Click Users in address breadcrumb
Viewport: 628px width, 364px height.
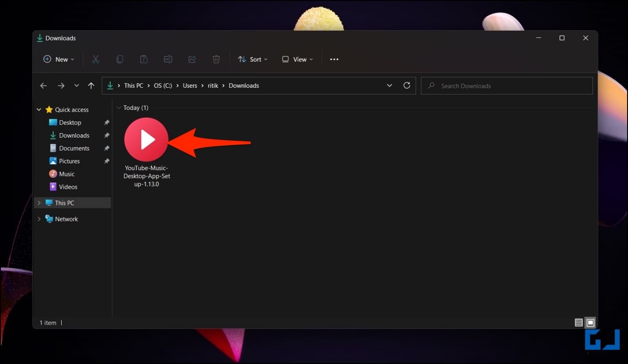190,85
